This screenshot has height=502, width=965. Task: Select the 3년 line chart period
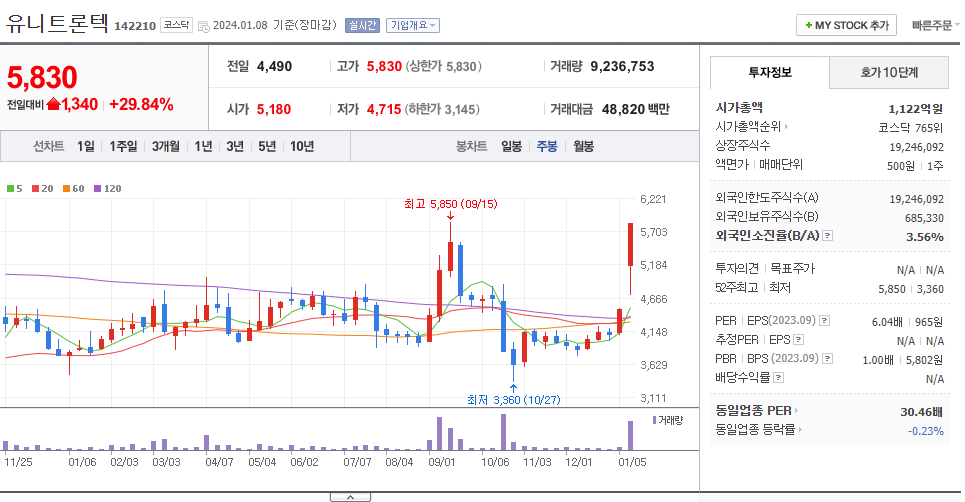point(235,146)
